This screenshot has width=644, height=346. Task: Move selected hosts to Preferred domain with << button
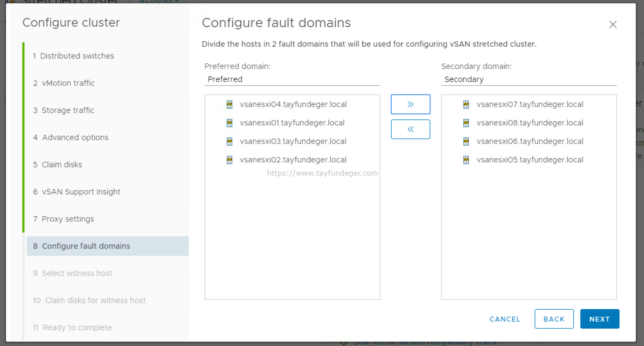click(x=410, y=129)
